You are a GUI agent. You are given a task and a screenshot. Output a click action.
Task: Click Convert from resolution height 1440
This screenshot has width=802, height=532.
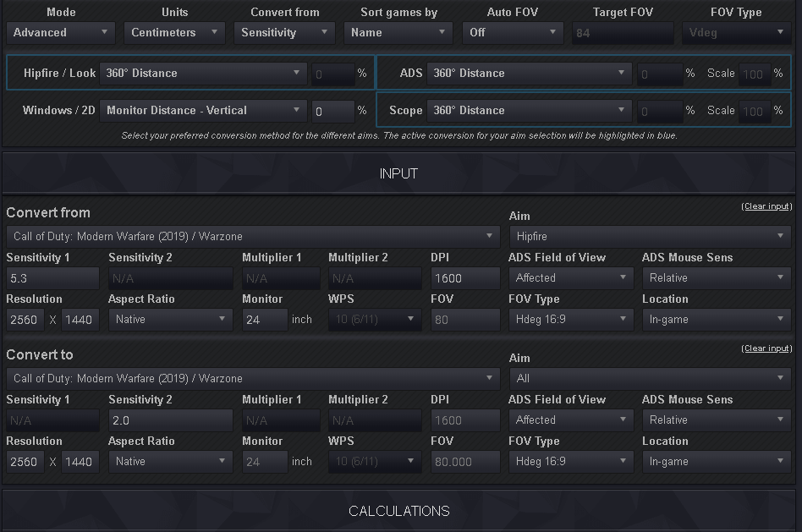pyautogui.click(x=80, y=320)
